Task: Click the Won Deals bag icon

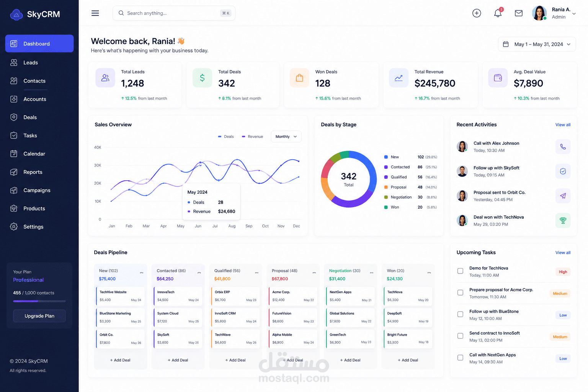Action: 299,78
